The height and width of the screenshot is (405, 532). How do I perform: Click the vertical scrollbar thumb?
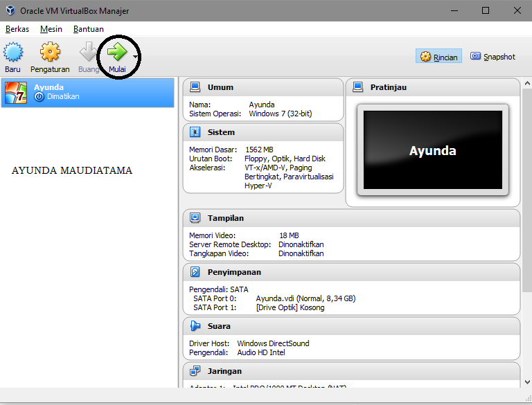527,190
